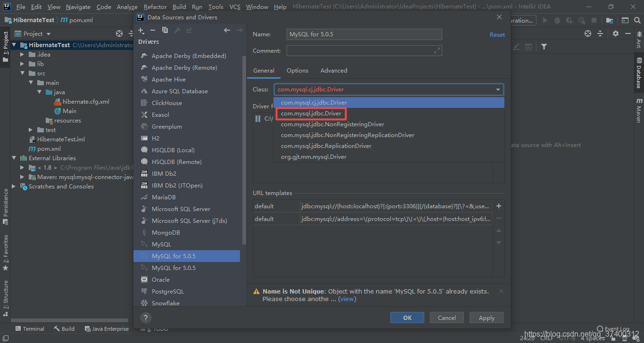
Task: Add a new driver with the plus icon
Action: click(141, 30)
